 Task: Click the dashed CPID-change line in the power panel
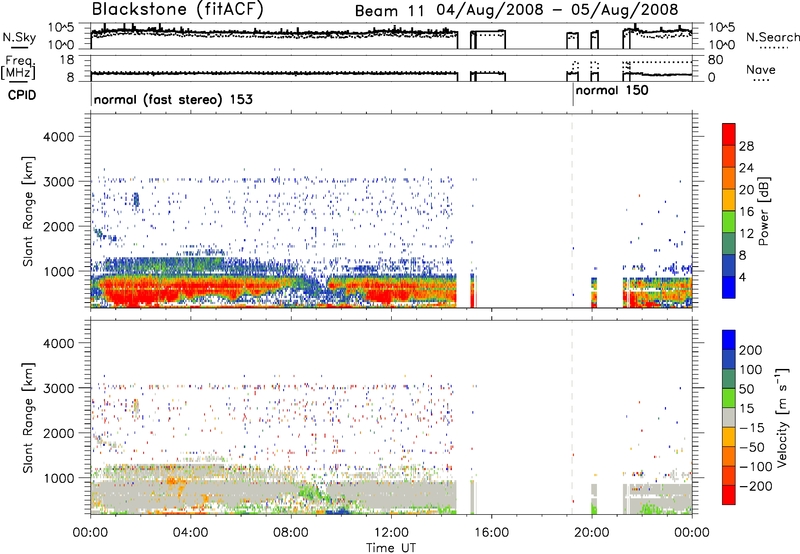coord(572,211)
